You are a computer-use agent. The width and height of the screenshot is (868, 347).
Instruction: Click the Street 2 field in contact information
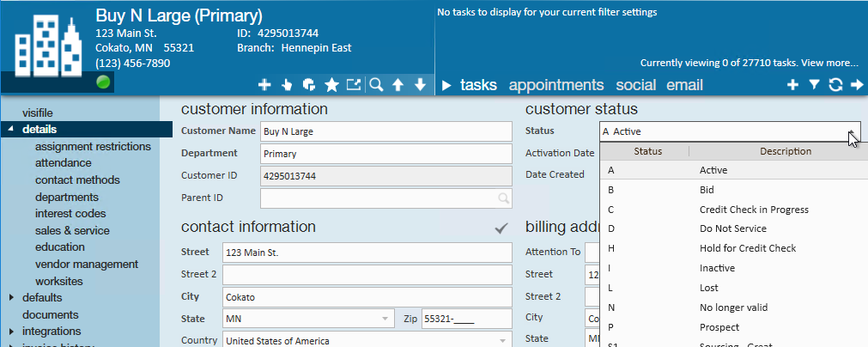367,275
